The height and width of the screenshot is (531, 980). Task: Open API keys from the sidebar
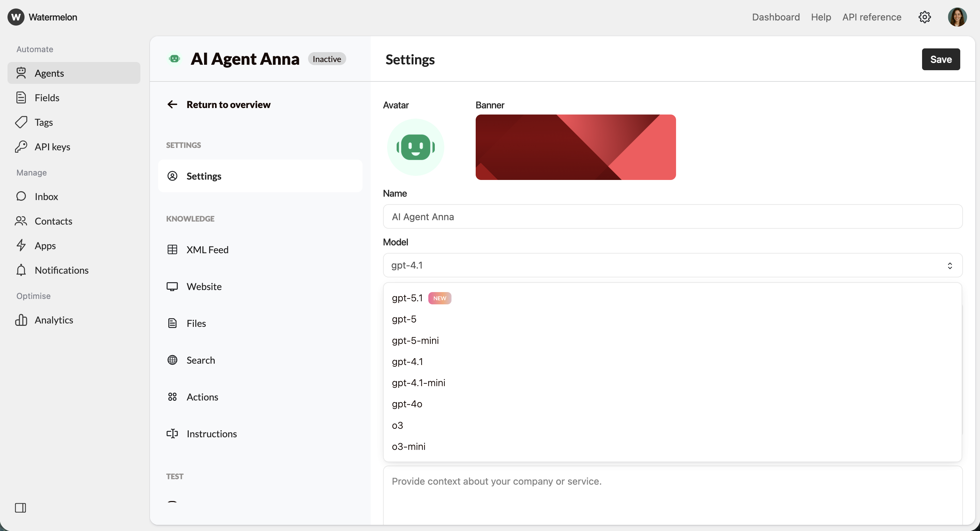pos(52,147)
